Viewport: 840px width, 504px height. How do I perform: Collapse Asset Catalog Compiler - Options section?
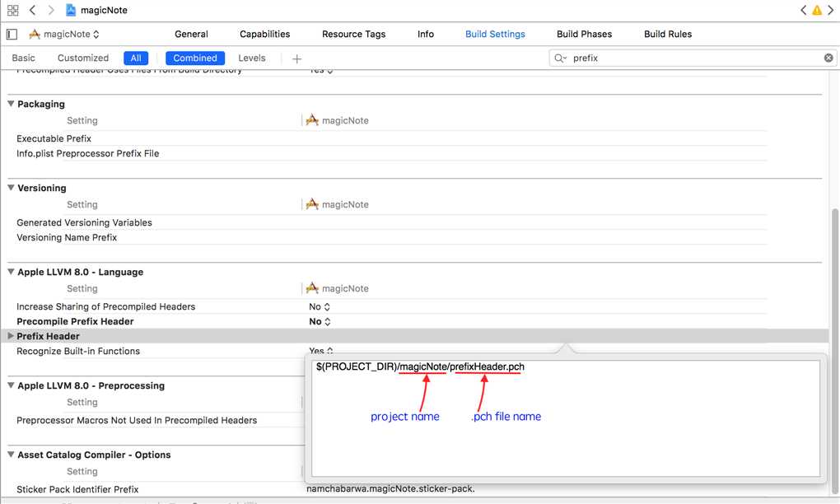(11, 455)
